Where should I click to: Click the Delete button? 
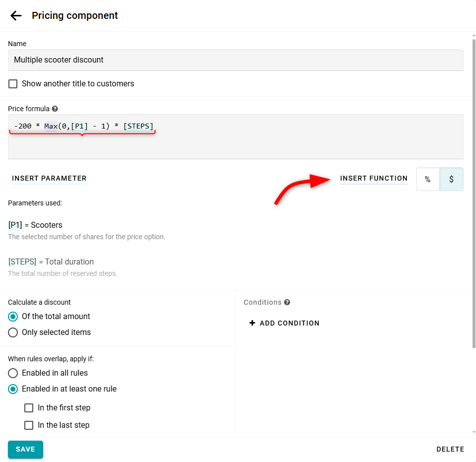[450, 450]
